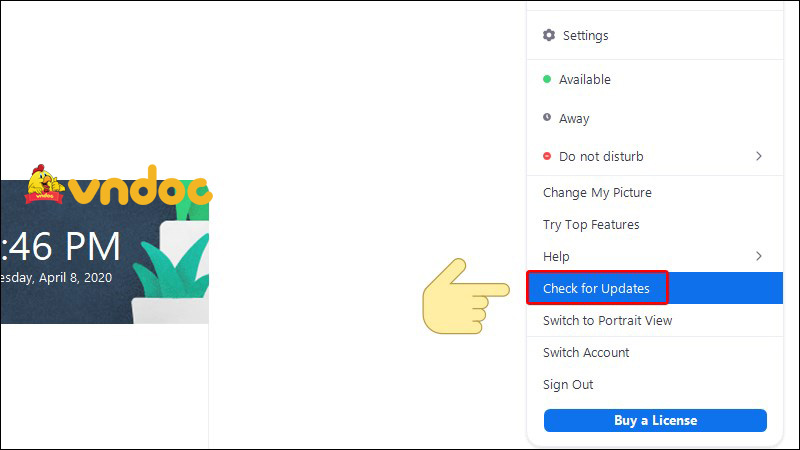Image resolution: width=800 pixels, height=450 pixels.
Task: Open Try Top Features
Action: (x=591, y=225)
